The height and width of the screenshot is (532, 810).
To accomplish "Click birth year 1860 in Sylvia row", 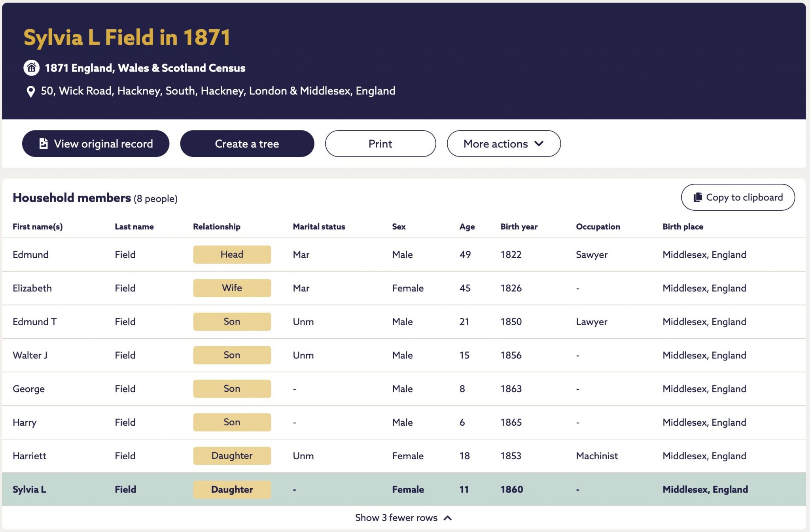I will [512, 489].
